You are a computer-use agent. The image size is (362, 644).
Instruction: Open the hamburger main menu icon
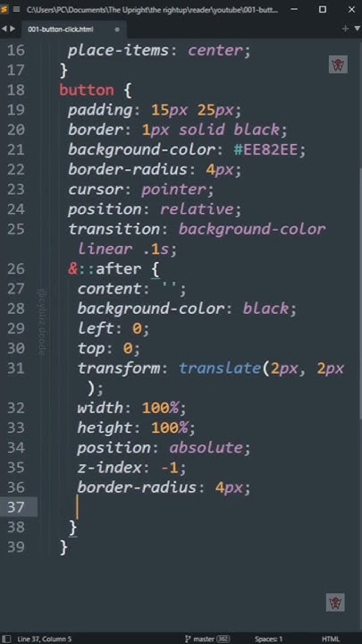tap(17, 10)
